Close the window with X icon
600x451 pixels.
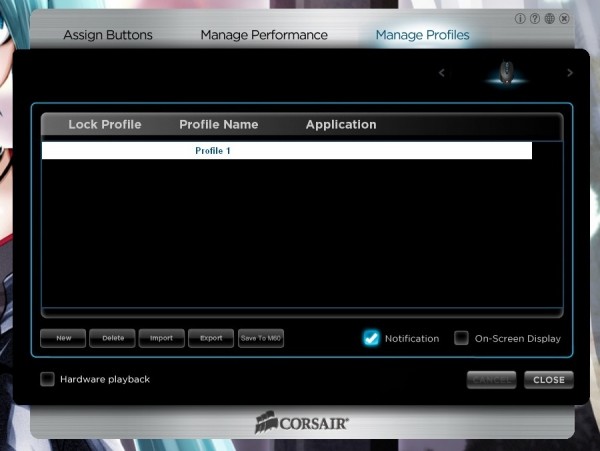pyautogui.click(x=565, y=19)
